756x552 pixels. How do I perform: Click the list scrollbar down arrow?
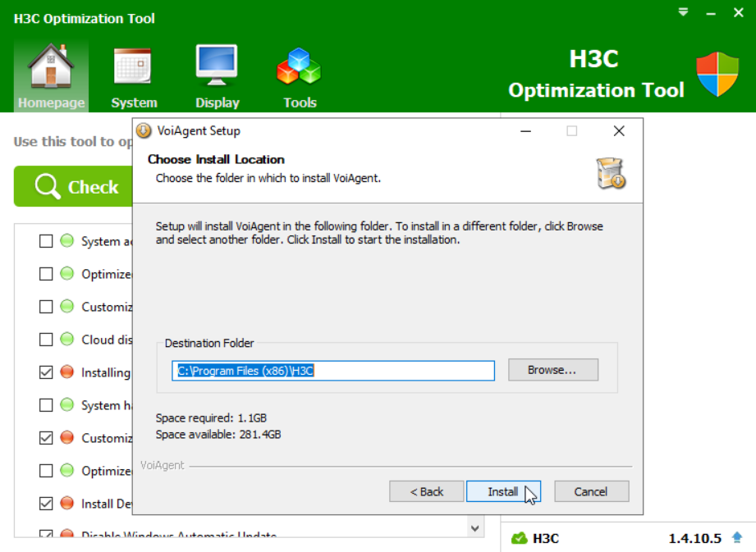[x=475, y=528]
